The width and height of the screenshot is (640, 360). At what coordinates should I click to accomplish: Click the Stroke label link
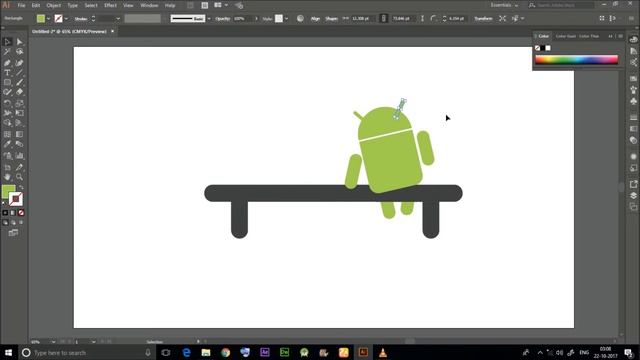click(x=81, y=19)
